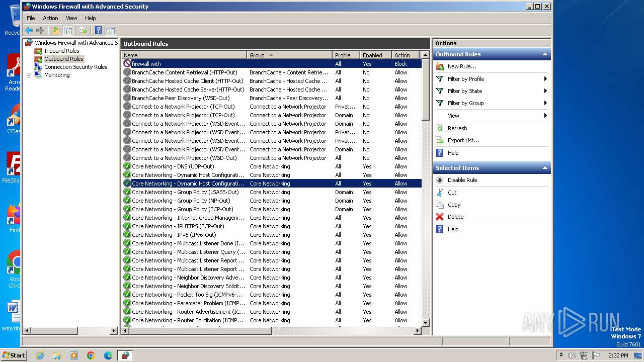Click the Inbound Rules tree icon
The image size is (644, 362).
coord(38,51)
